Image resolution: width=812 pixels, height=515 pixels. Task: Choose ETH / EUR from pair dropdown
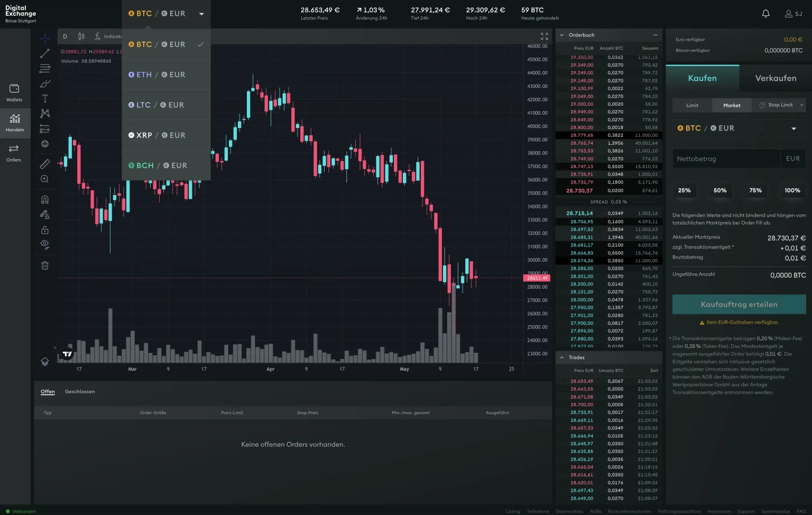pos(157,75)
